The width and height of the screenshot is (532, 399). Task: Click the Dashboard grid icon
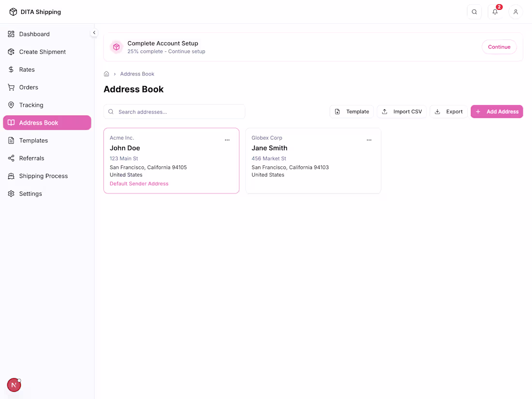(11, 34)
